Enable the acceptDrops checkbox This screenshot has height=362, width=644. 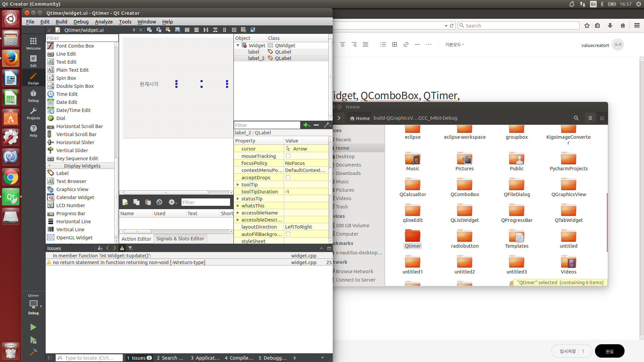click(x=288, y=177)
